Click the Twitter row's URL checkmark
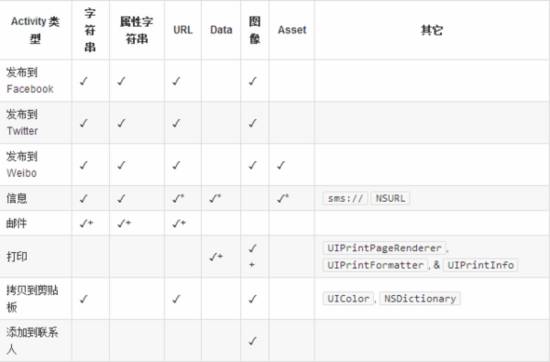Screen dimensions: 550x362 [176, 123]
